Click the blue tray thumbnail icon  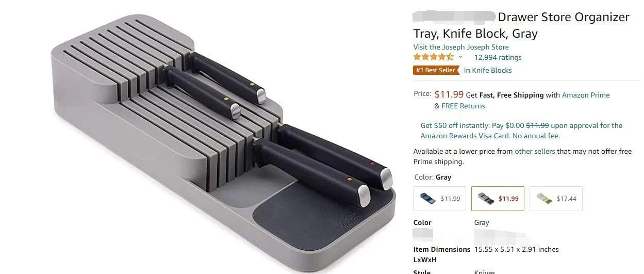(427, 199)
